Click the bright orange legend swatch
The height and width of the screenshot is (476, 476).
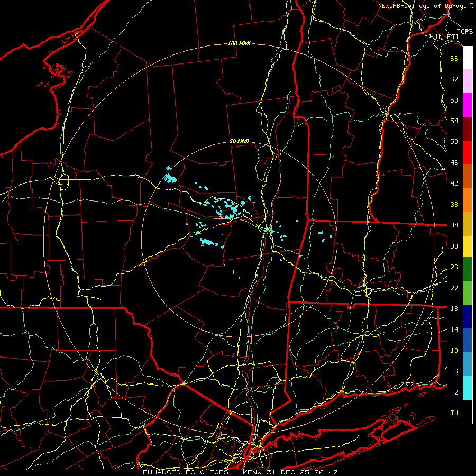point(467,200)
